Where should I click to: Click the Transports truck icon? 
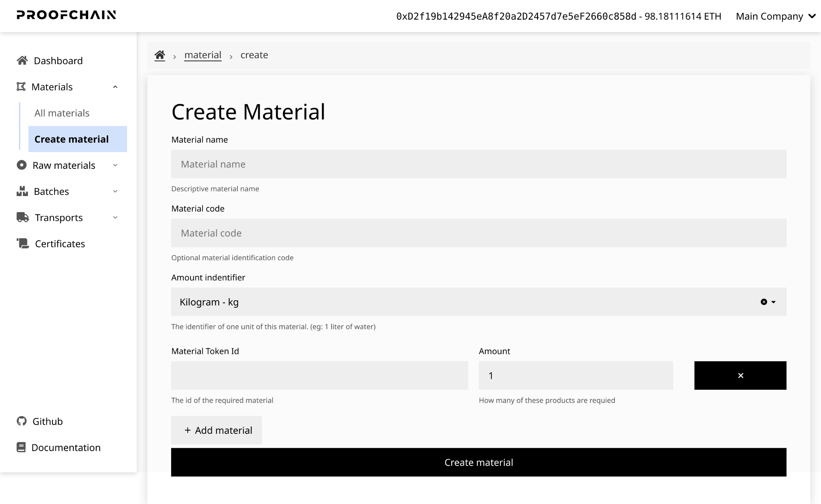click(22, 217)
